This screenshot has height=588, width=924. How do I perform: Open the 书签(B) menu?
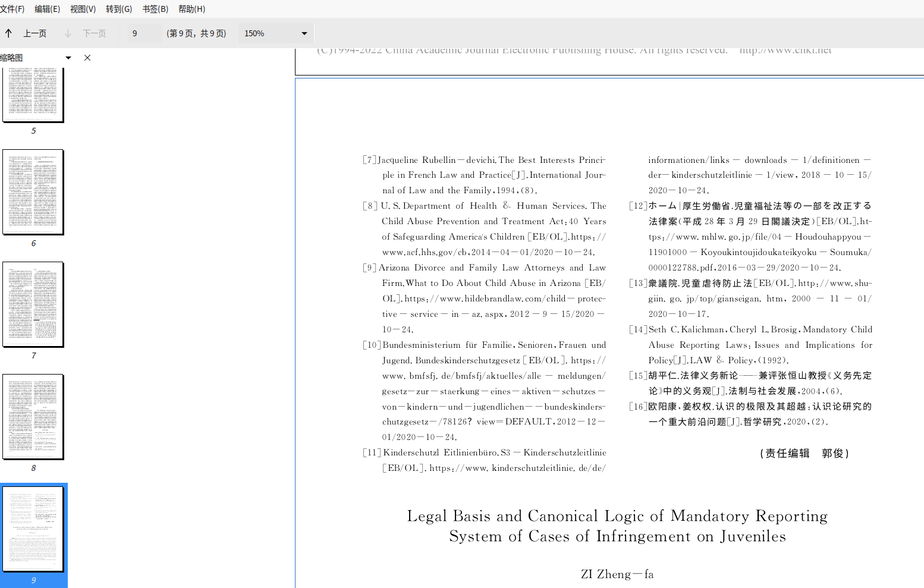click(x=156, y=9)
